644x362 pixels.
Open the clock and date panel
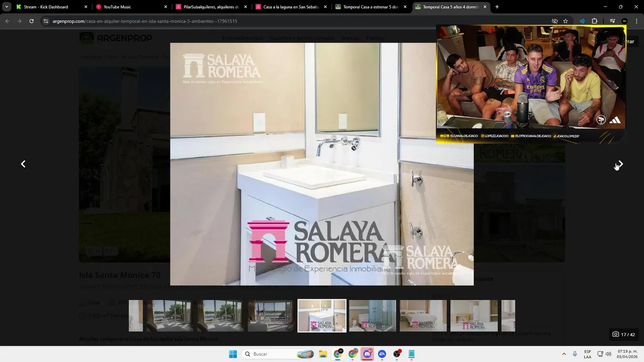point(627,354)
